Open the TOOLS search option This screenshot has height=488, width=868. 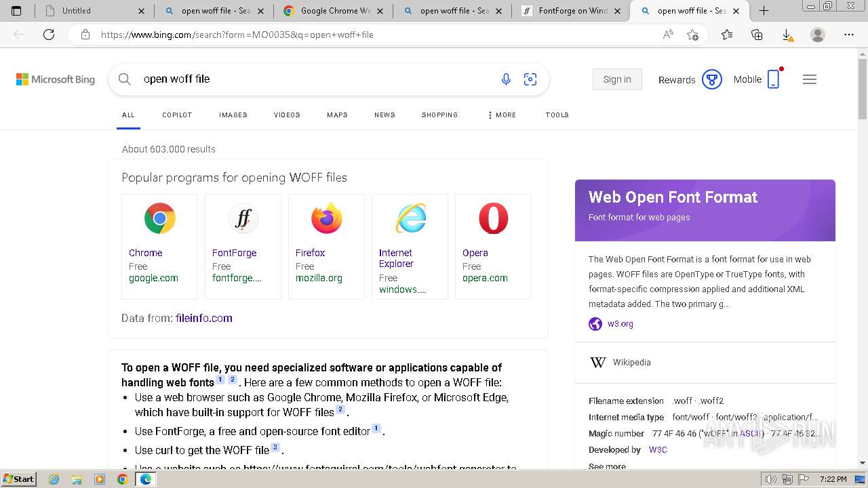(557, 115)
